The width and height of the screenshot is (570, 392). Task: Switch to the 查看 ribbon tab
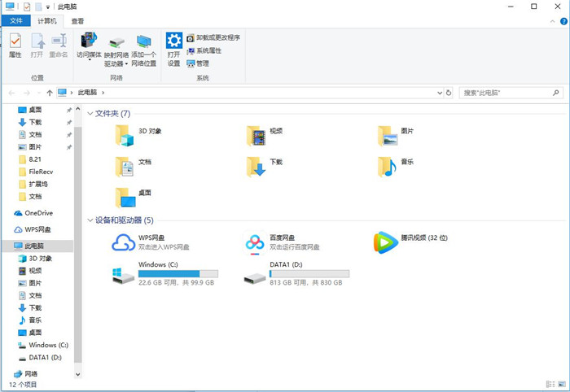pyautogui.click(x=77, y=21)
